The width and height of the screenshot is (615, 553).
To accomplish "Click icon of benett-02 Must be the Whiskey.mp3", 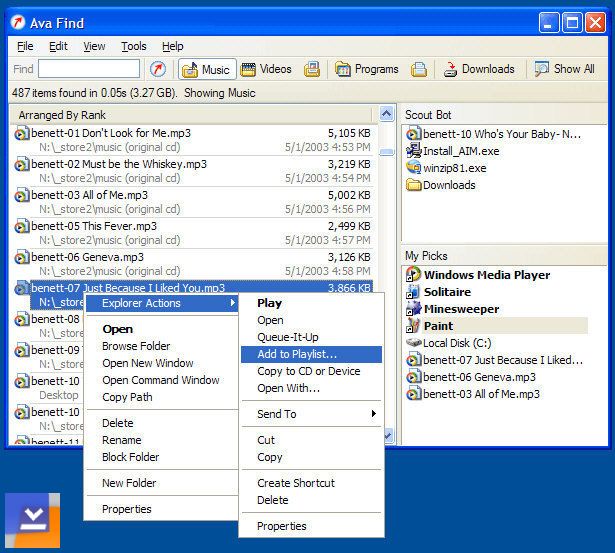I will coord(22,164).
